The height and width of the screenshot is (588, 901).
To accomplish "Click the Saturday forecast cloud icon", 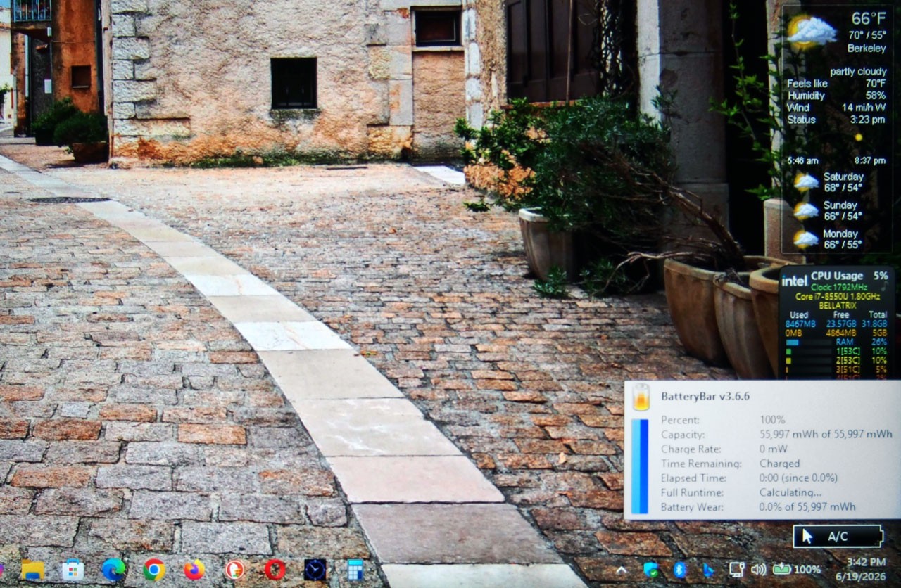I will [806, 182].
